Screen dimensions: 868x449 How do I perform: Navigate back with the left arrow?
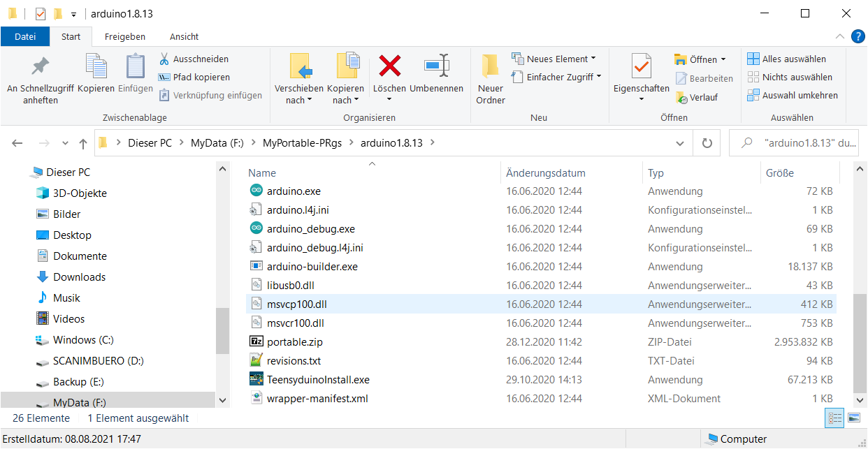click(x=17, y=143)
